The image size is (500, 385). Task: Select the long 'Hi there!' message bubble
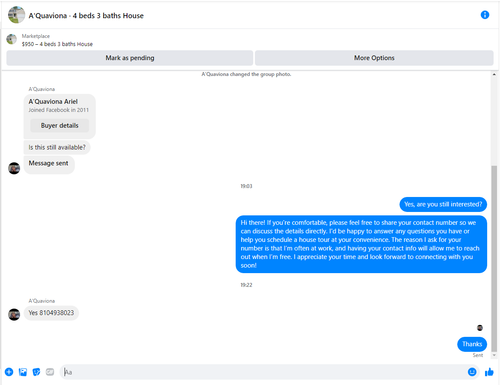(x=361, y=244)
